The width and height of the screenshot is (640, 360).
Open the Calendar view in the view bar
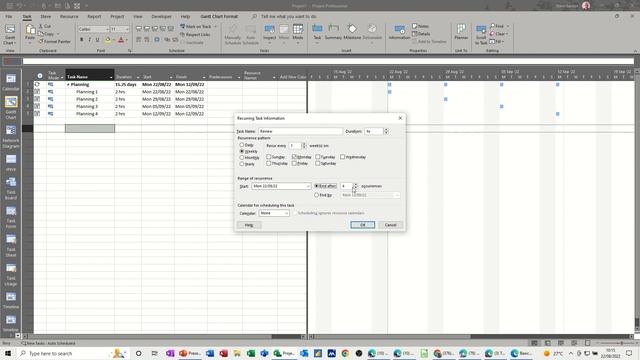11,82
